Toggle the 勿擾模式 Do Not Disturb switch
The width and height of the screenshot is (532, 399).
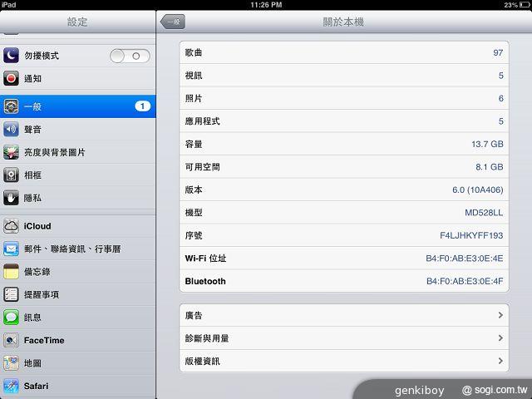tap(130, 56)
